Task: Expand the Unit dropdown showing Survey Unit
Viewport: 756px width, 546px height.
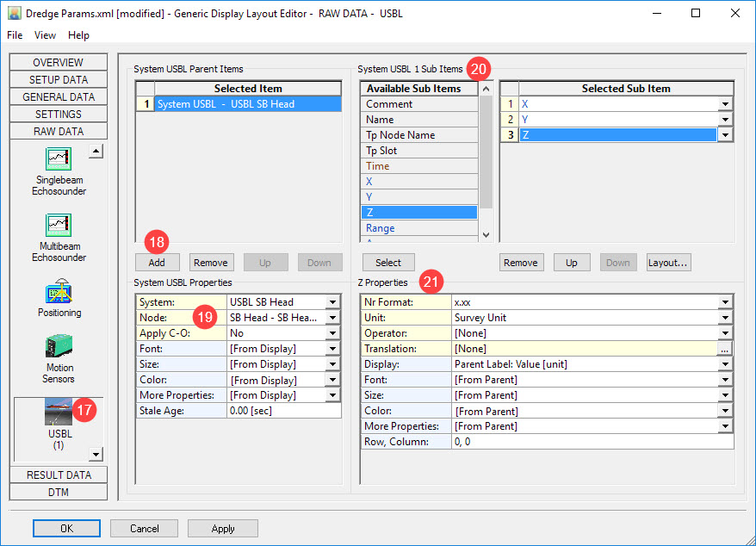Action: click(725, 318)
